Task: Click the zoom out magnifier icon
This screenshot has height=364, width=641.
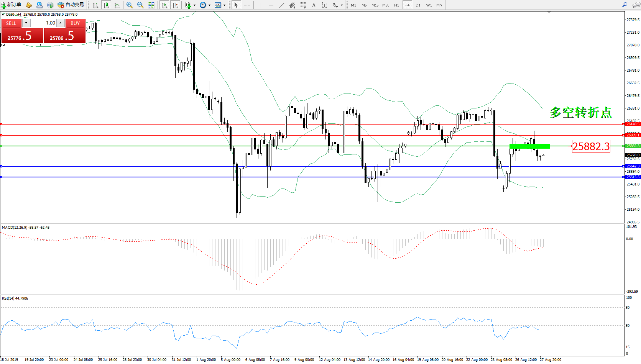Action: [140, 5]
